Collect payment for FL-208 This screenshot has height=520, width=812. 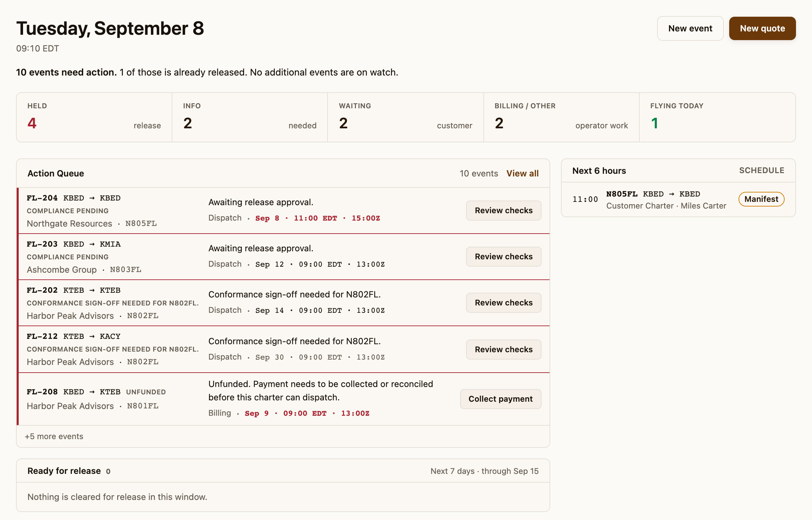(x=500, y=399)
